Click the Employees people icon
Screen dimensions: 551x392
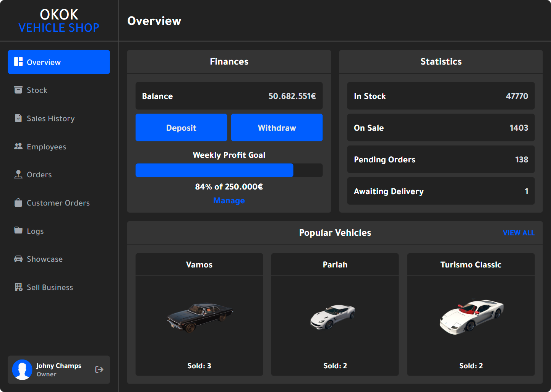[18, 146]
